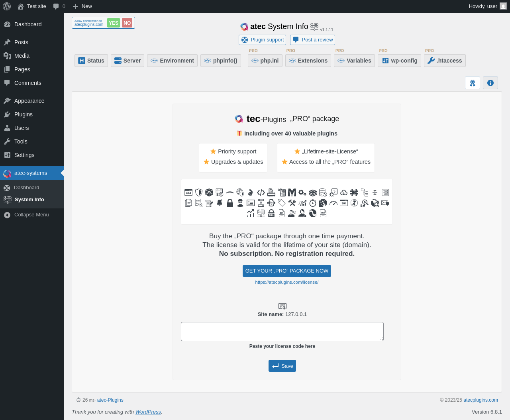This screenshot has height=420, width=510.
Task: Open Howdy, user account menu
Action: pyautogui.click(x=487, y=6)
